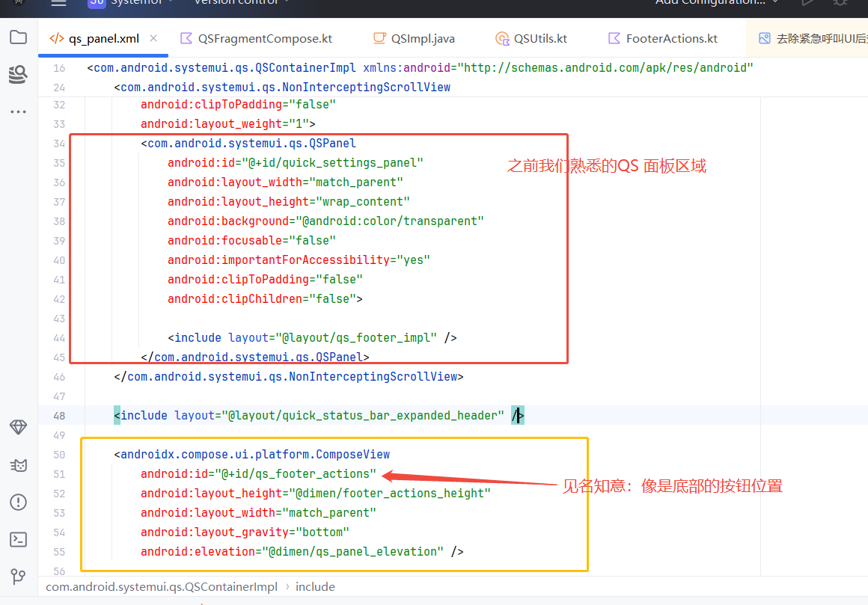
Task: Open the main hamburger menu
Action: [x=58, y=3]
